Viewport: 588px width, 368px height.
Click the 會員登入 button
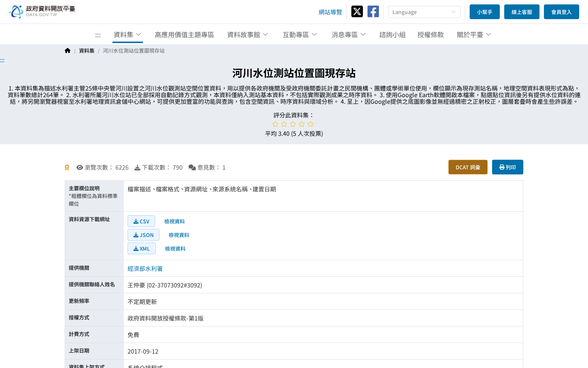tap(562, 12)
